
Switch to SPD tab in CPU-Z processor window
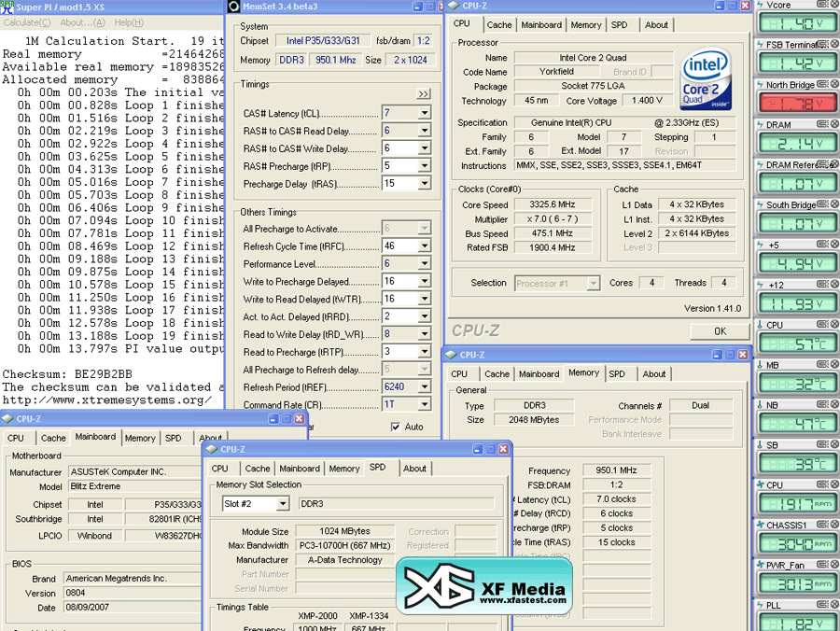(x=620, y=24)
